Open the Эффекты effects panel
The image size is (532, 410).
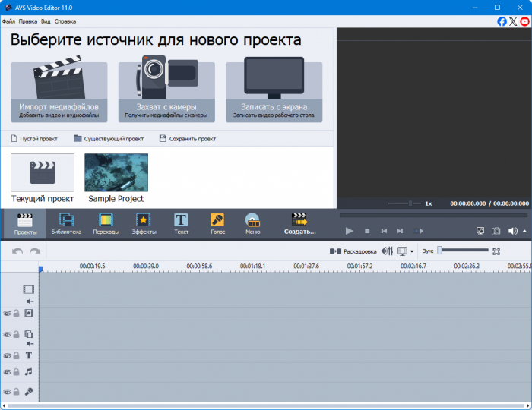point(144,223)
